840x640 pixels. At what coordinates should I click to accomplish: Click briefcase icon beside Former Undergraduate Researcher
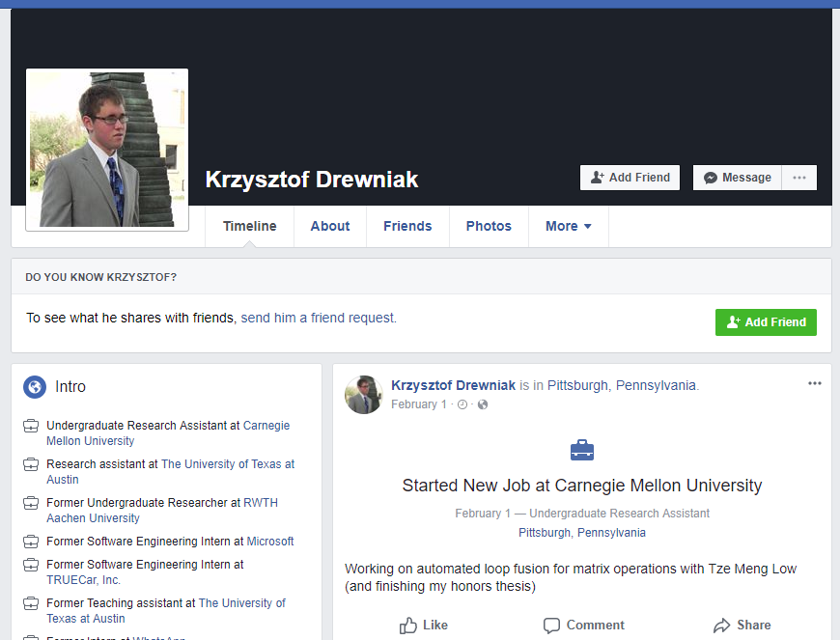click(x=31, y=503)
